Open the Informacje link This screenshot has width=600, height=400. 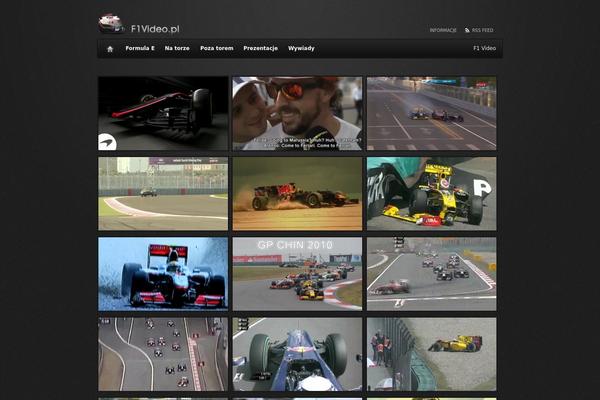tap(443, 30)
